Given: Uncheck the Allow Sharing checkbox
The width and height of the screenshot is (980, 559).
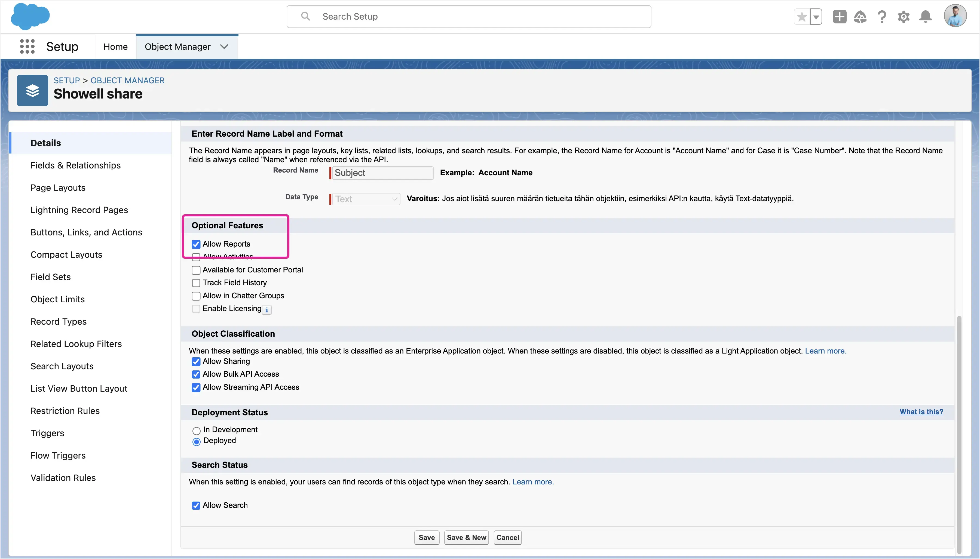Looking at the screenshot, I should 196,362.
